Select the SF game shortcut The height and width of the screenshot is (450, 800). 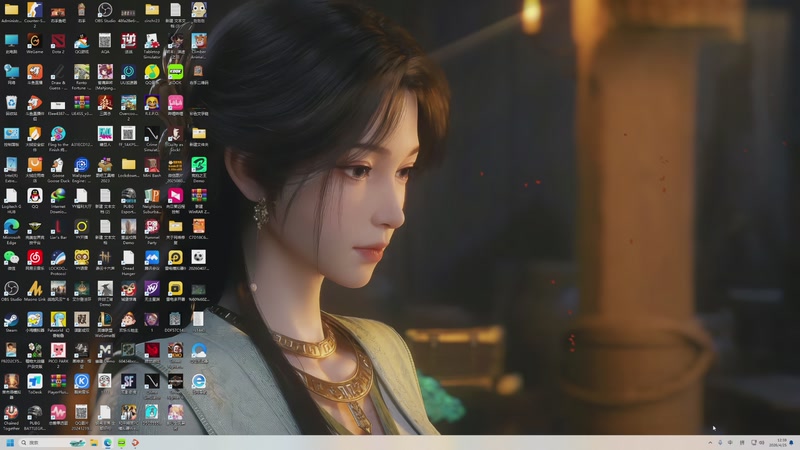click(129, 382)
